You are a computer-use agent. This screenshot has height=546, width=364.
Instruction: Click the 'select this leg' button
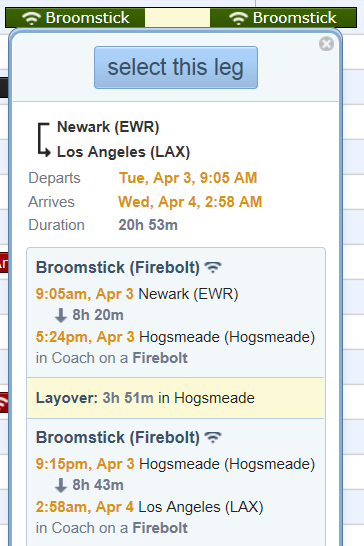click(176, 67)
